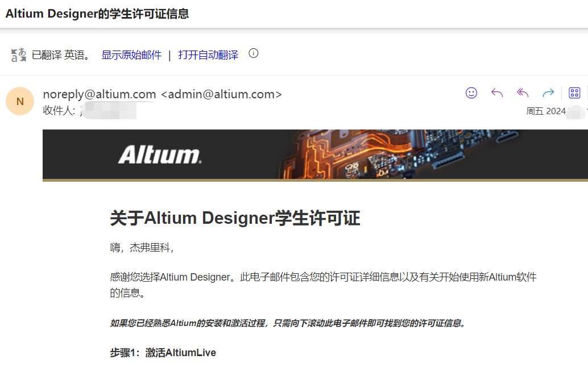Image resolution: width=588 pixels, height=376 pixels.
Task: Forward the email with the right arrow
Action: click(x=548, y=93)
